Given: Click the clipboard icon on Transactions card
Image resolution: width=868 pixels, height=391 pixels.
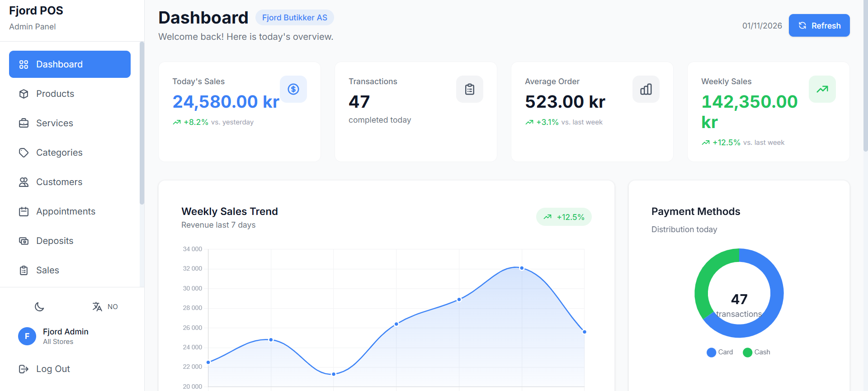Looking at the screenshot, I should [469, 89].
